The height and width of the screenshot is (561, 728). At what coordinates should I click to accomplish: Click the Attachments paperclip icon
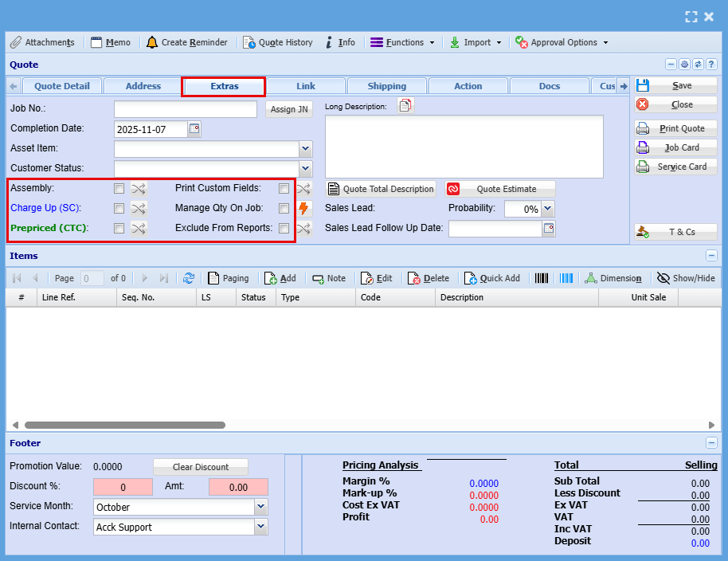pos(16,42)
